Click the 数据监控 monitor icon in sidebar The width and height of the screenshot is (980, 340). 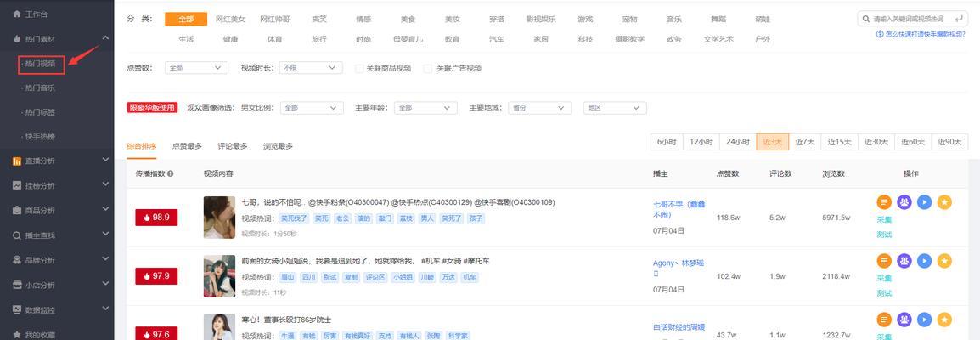point(17,310)
